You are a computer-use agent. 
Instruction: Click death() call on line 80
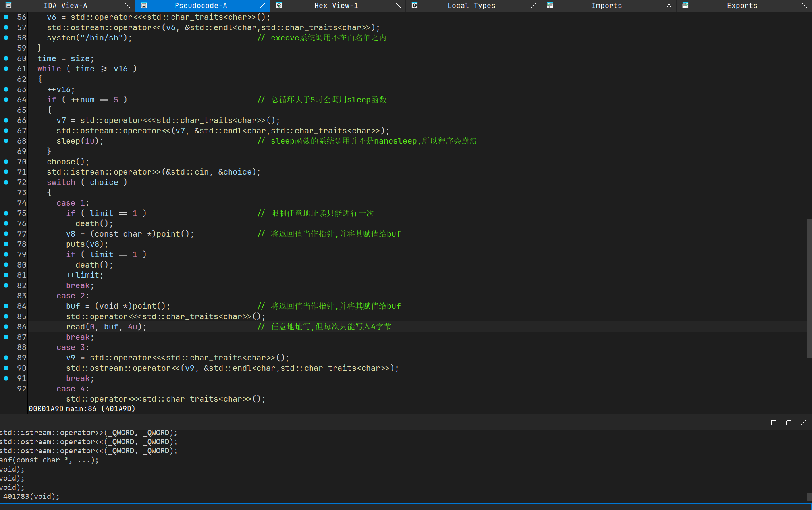94,265
